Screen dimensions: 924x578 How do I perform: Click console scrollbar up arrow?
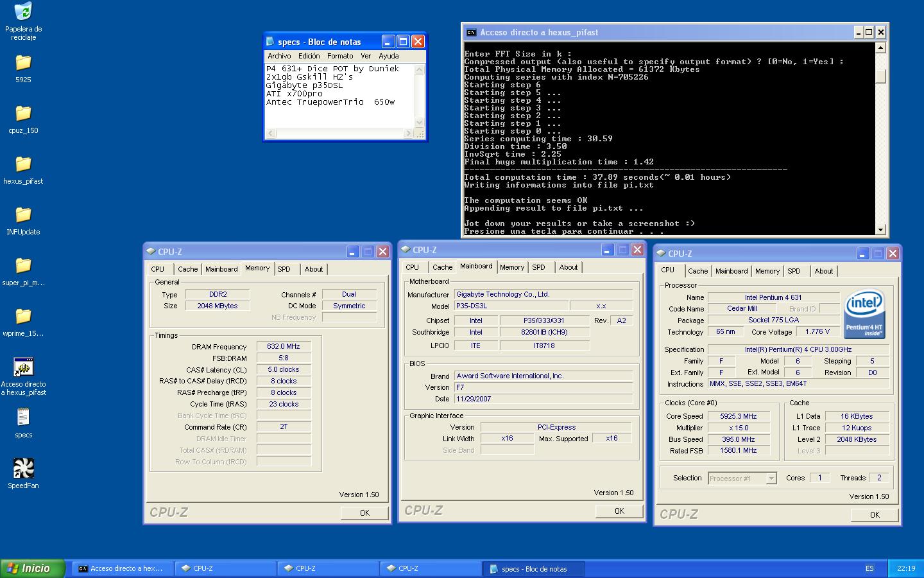[x=880, y=48]
